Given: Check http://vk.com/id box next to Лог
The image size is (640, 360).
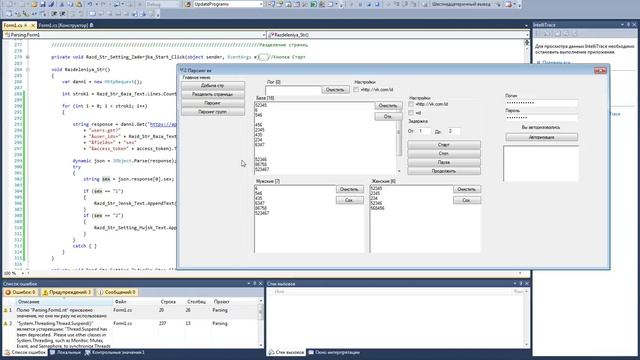Looking at the screenshot, I should tap(356, 89).
